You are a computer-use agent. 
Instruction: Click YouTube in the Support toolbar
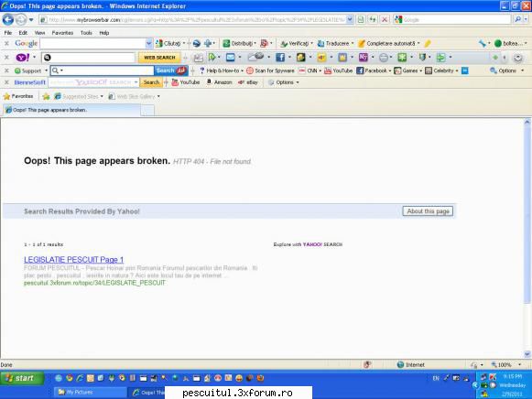pyautogui.click(x=338, y=70)
